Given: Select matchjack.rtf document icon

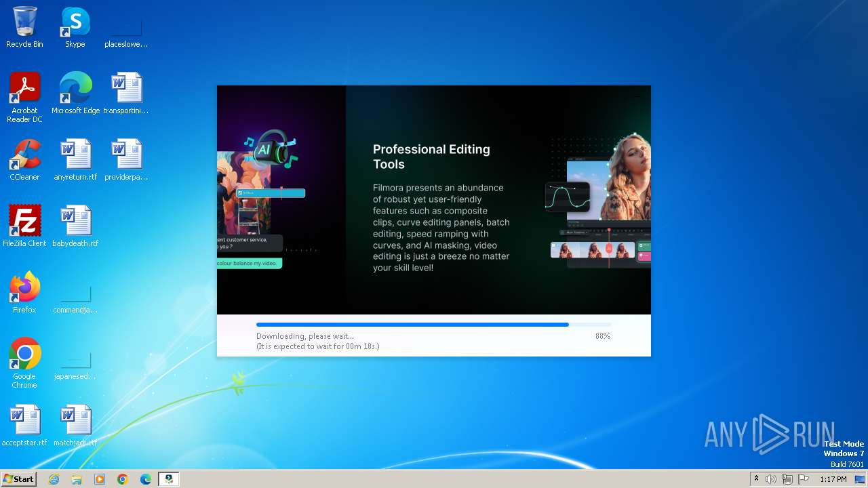Looking at the screenshot, I should pyautogui.click(x=75, y=426).
